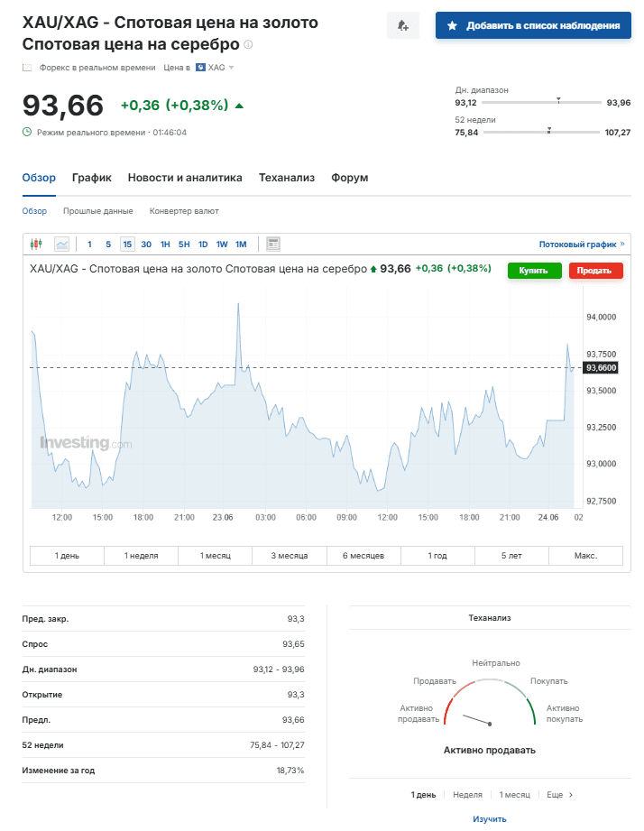Screen dimensions: 644x831
Task: Select the Макс. chart range button
Action: click(x=584, y=556)
